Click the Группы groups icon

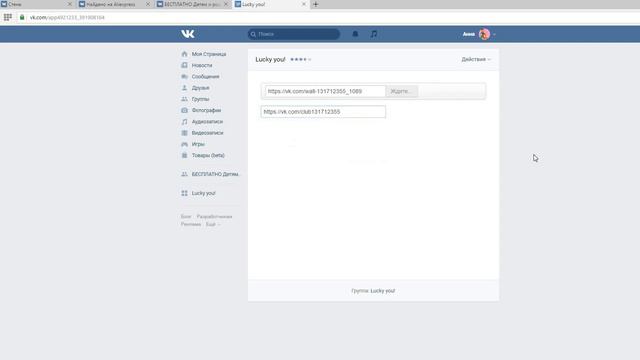tap(184, 99)
